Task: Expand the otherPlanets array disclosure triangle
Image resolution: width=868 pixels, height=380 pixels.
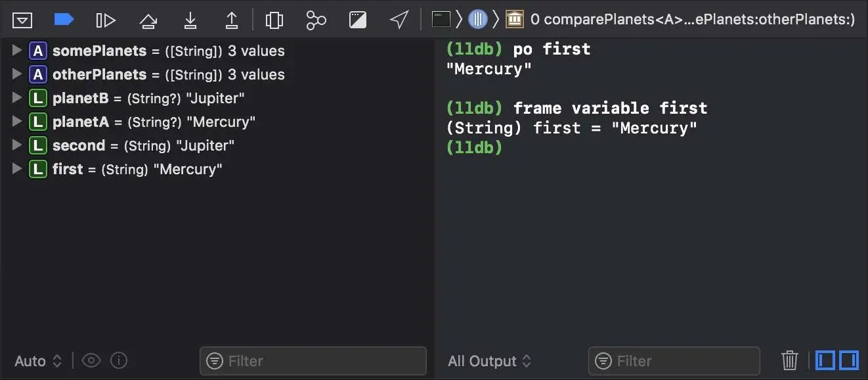Action: 17,74
